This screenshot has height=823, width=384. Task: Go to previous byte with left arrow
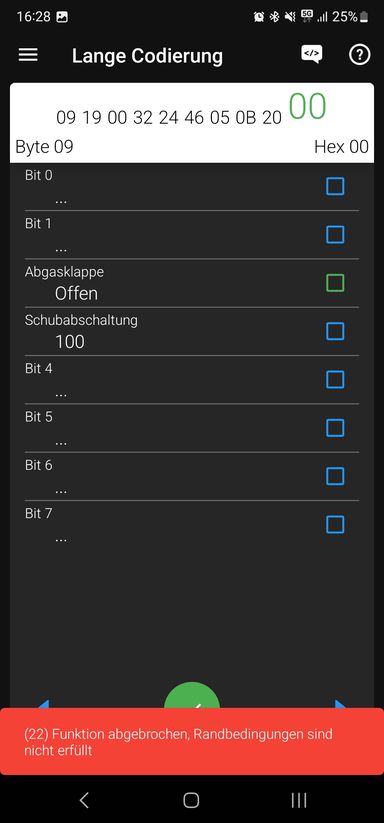pos(43,703)
